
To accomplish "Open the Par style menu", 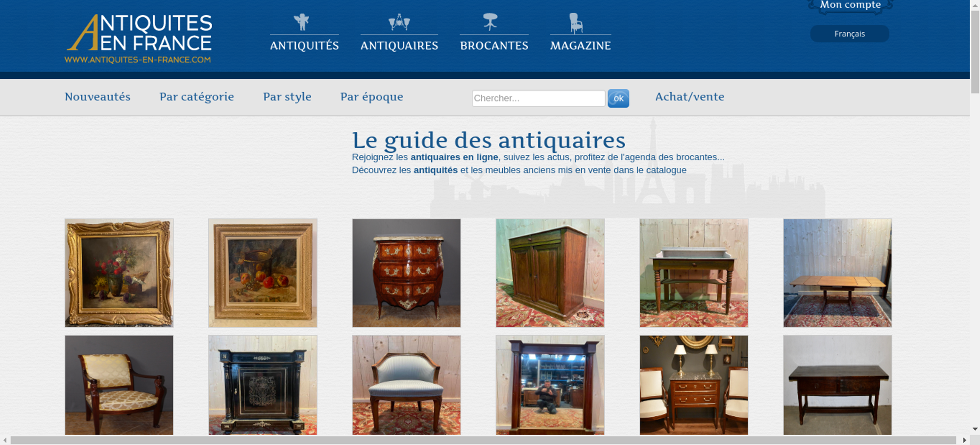I will click(x=287, y=97).
